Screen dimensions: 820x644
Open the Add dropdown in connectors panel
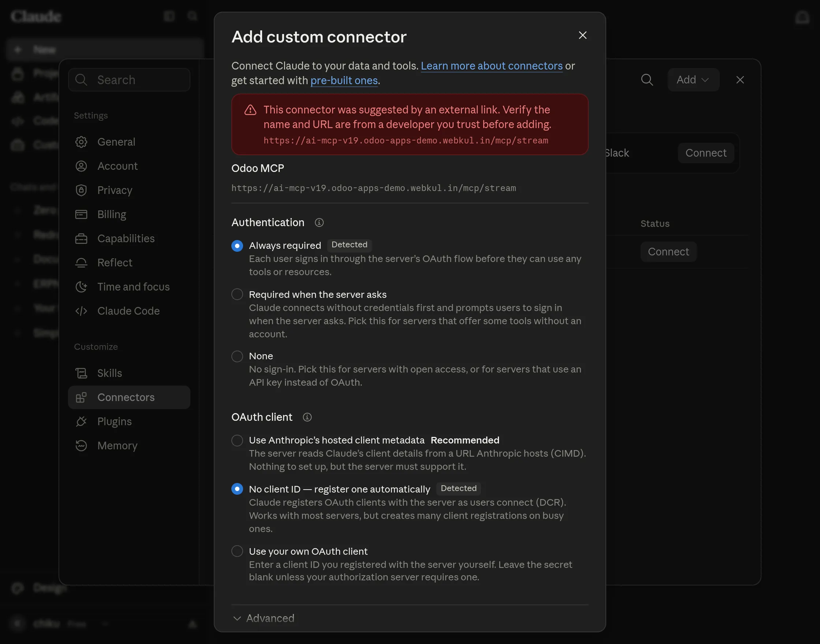point(693,79)
